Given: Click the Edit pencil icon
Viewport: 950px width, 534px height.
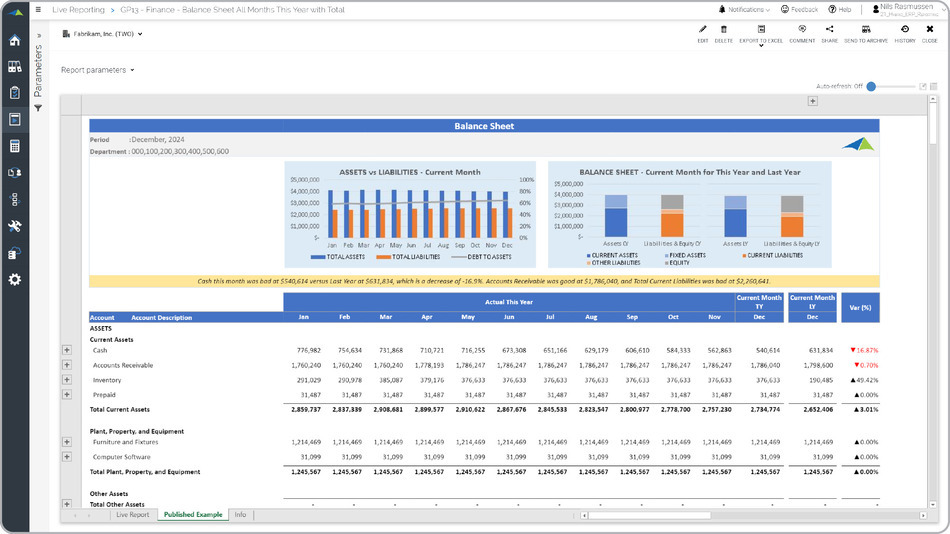Looking at the screenshot, I should (x=702, y=30).
